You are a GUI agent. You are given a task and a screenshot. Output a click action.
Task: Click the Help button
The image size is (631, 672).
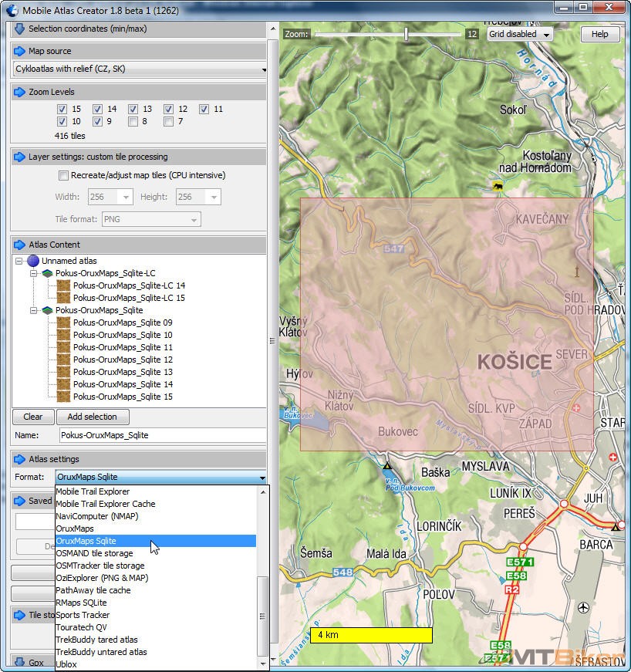pos(599,35)
